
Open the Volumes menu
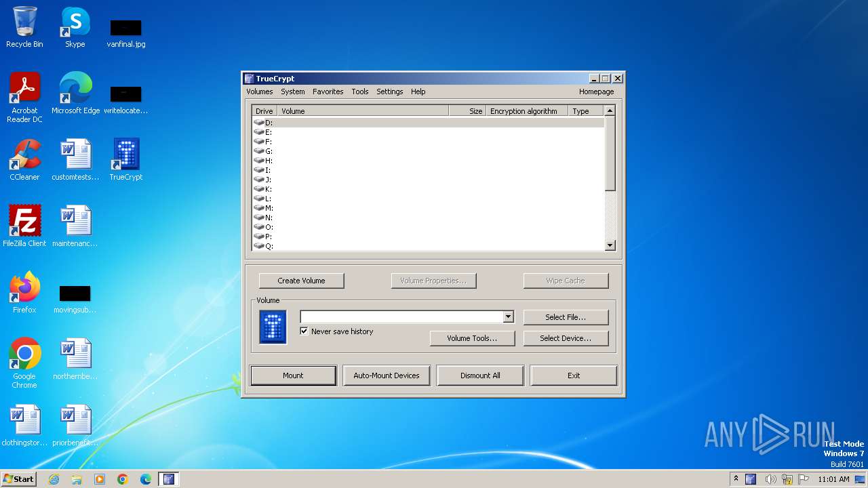click(x=260, y=91)
